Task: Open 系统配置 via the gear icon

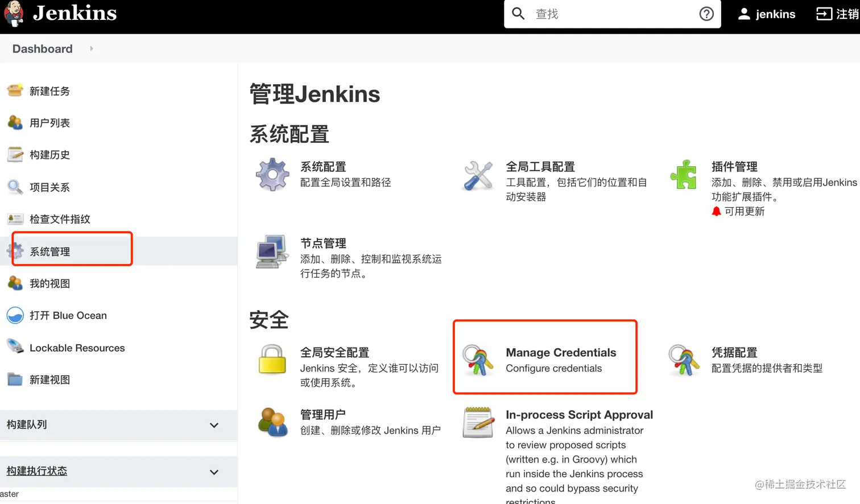Action: (272, 175)
